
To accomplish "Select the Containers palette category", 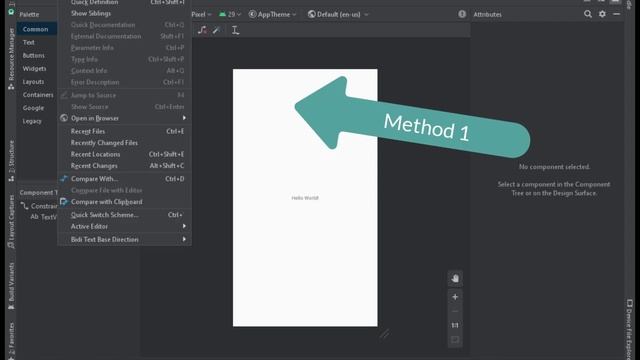I will (x=38, y=95).
